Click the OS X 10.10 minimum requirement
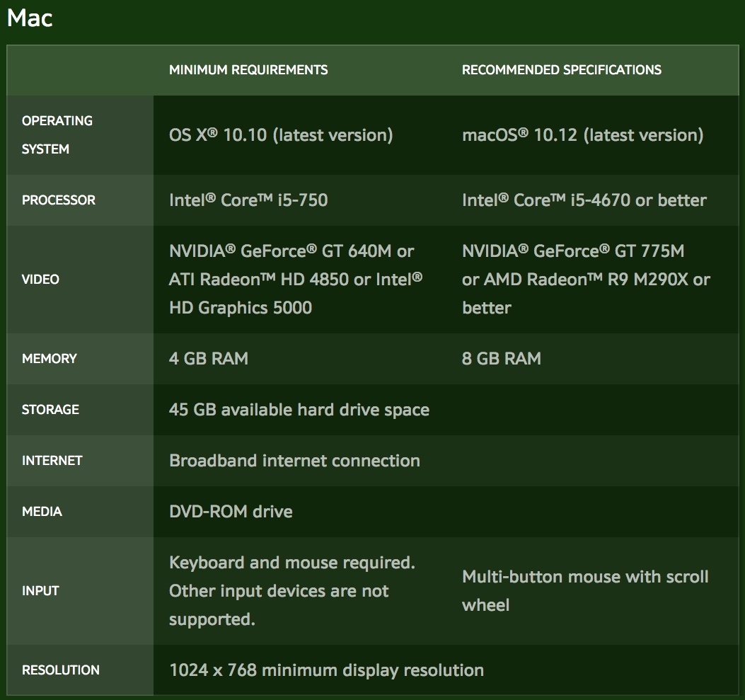The width and height of the screenshot is (745, 700). (280, 135)
